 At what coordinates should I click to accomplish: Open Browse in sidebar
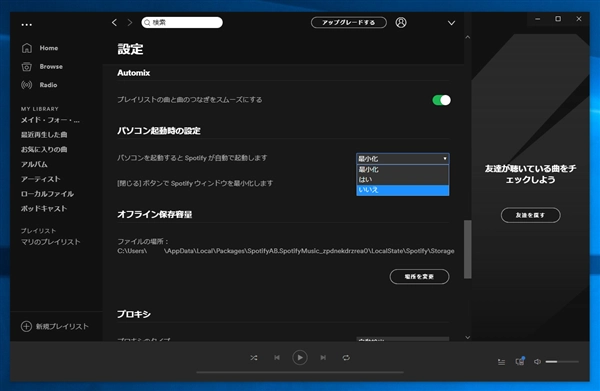point(42,67)
